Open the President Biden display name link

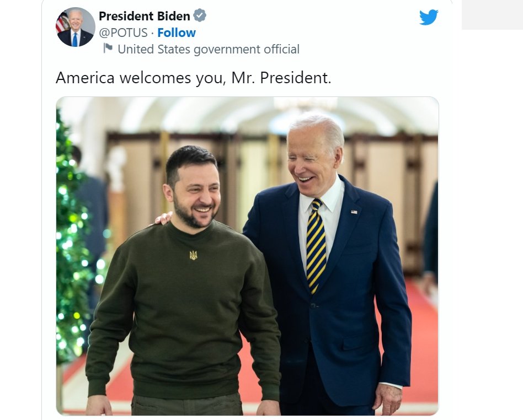[x=144, y=15]
